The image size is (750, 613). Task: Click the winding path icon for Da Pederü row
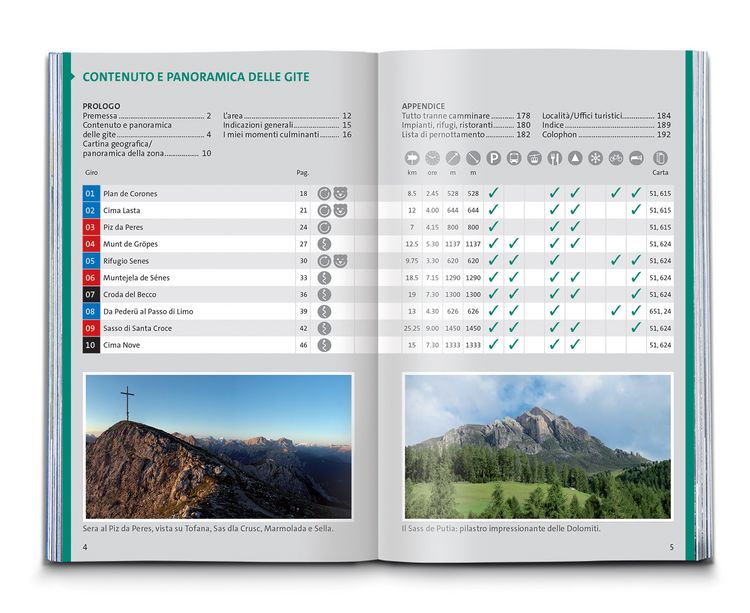coord(324,311)
